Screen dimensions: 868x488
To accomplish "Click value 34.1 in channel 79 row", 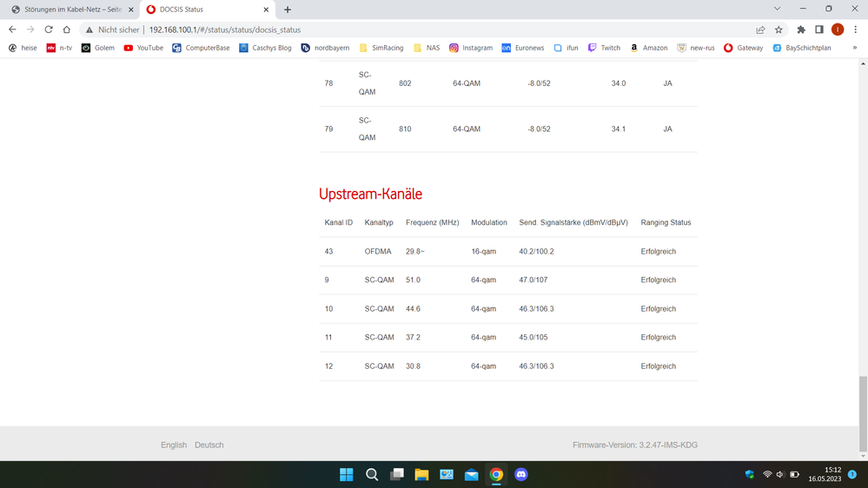I will pos(619,129).
